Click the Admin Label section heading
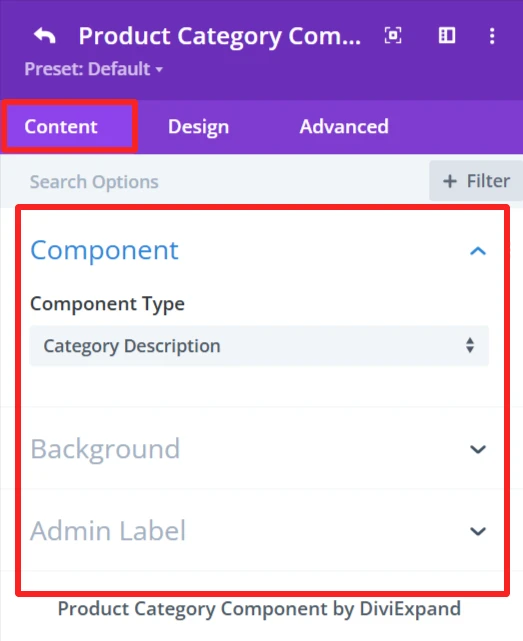Viewport: 523px width, 641px height. [x=108, y=531]
